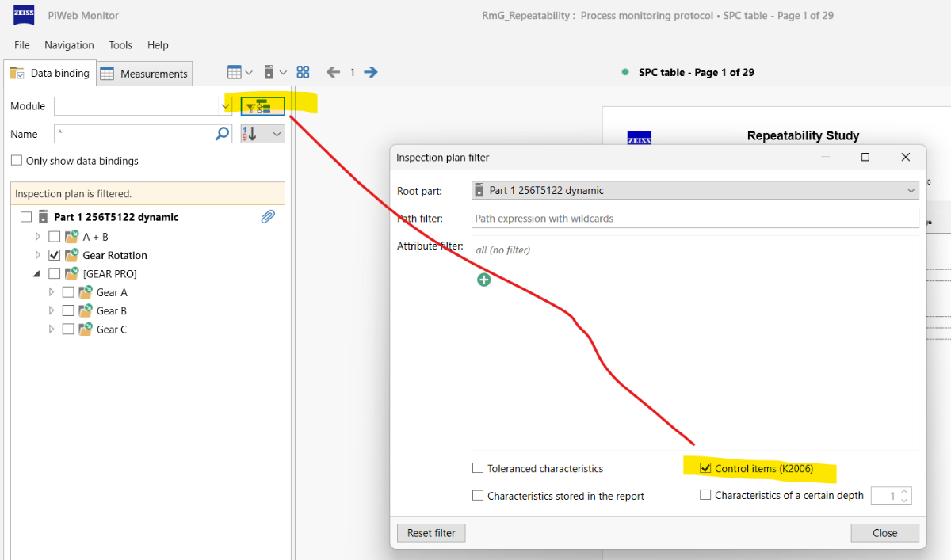
Task: Check Only show data bindings
Action: coord(17,161)
